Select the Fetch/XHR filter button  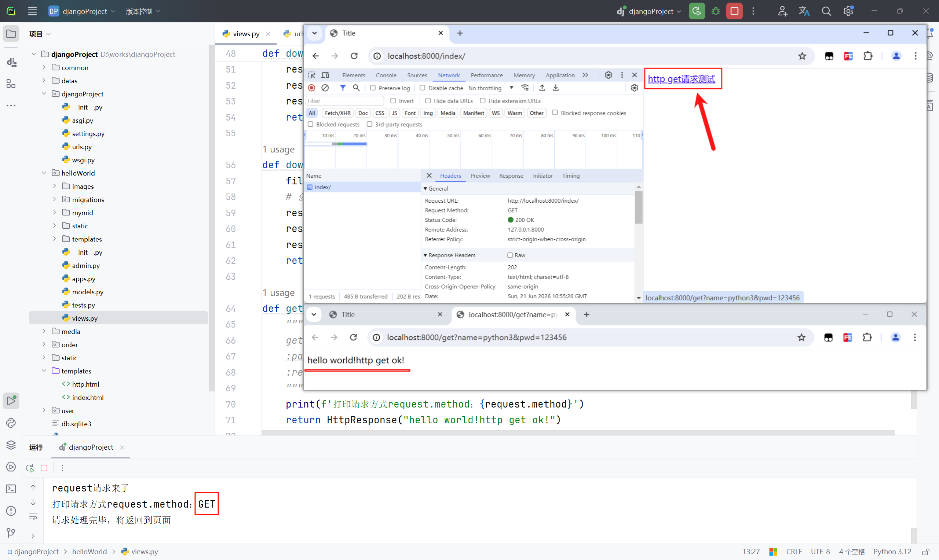pos(337,113)
